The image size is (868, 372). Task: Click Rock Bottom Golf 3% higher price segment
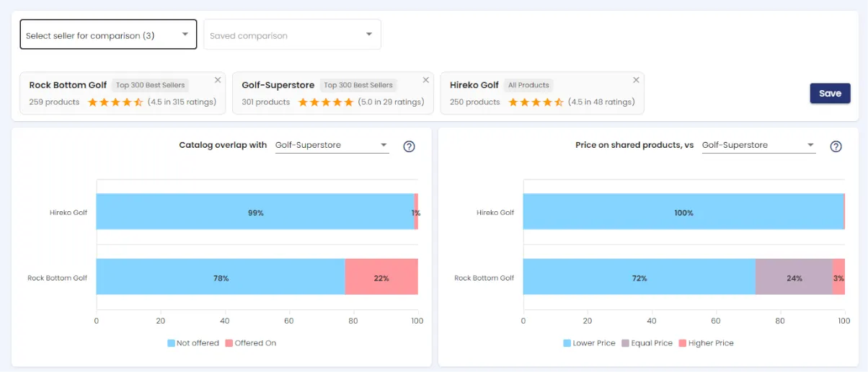pos(838,277)
